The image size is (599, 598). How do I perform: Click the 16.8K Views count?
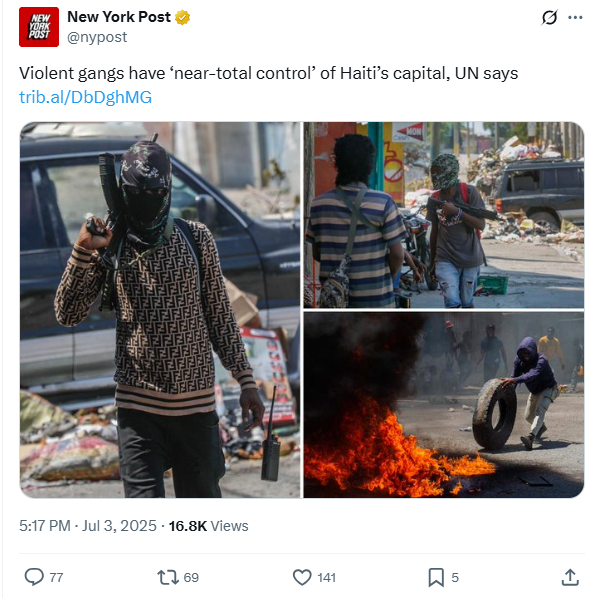(x=208, y=526)
